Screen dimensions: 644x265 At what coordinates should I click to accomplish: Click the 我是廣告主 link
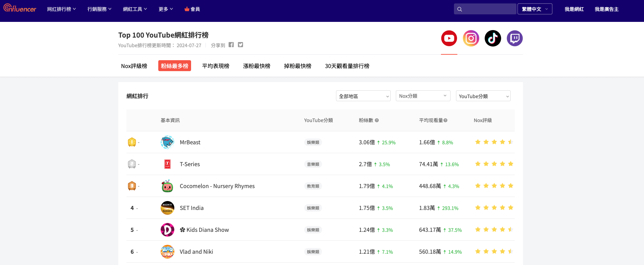coord(606,9)
